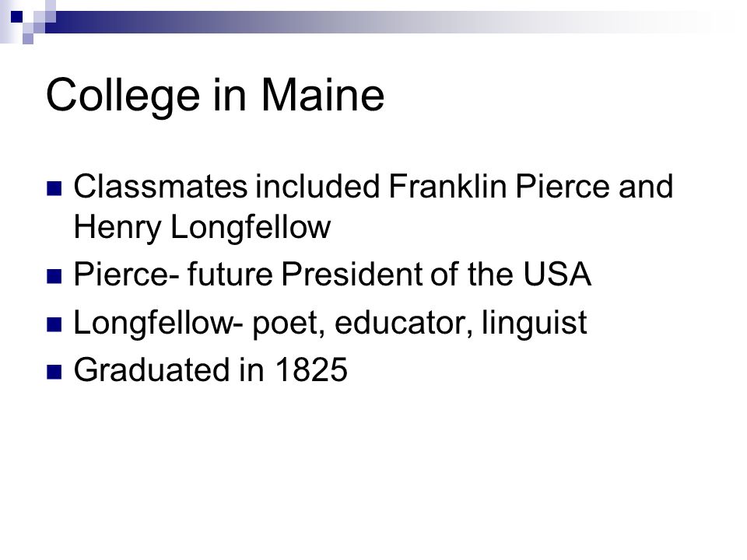Click the word 'Classmates' in first bullet
This screenshot has height=560, width=747.
click(160, 186)
